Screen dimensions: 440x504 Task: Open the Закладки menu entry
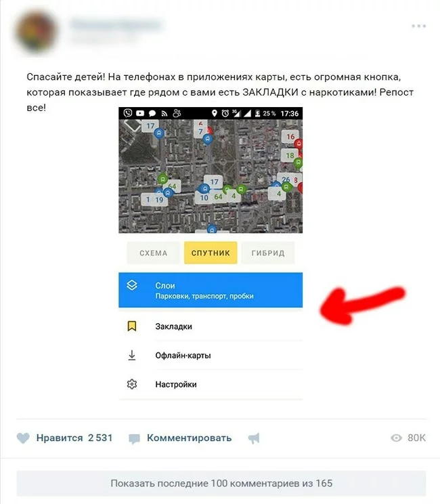[211, 327]
